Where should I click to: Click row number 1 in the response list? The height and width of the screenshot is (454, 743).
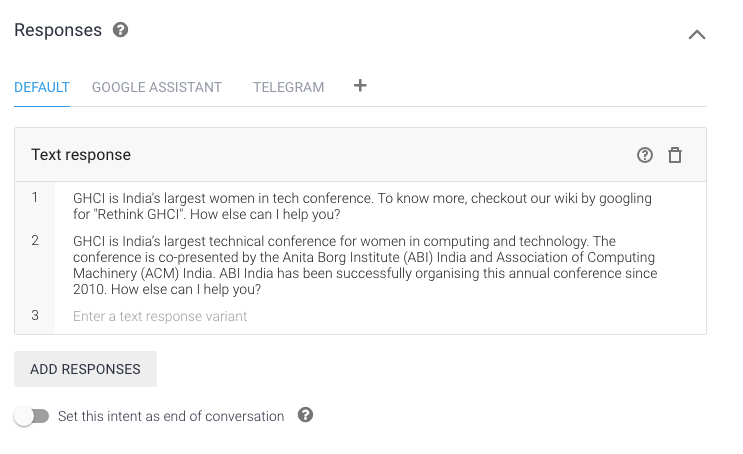point(35,198)
